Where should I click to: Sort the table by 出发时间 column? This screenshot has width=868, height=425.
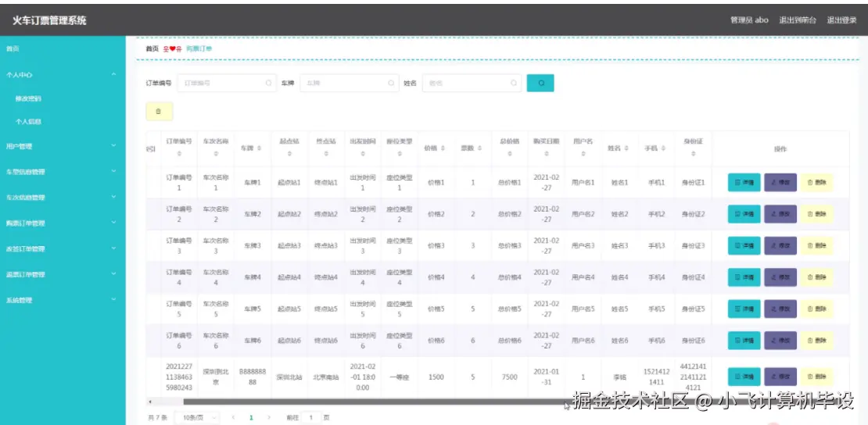(363, 155)
